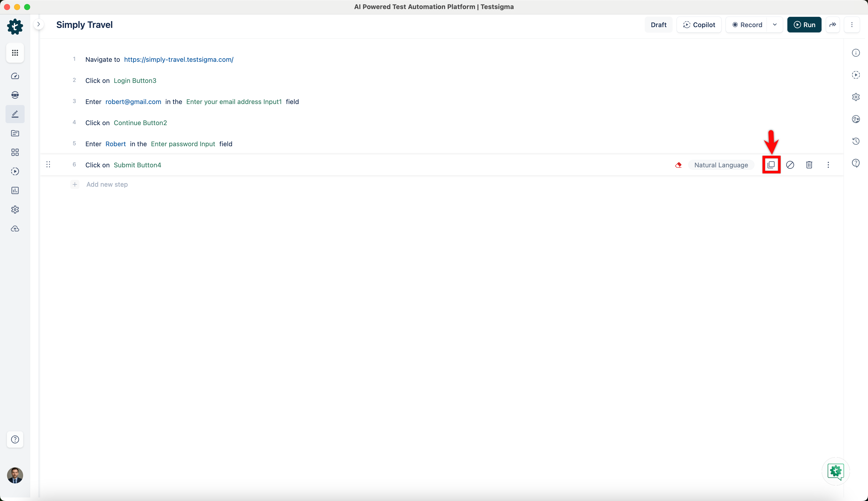Open the history icon in right panel
Image resolution: width=868 pixels, height=501 pixels.
pos(856,141)
